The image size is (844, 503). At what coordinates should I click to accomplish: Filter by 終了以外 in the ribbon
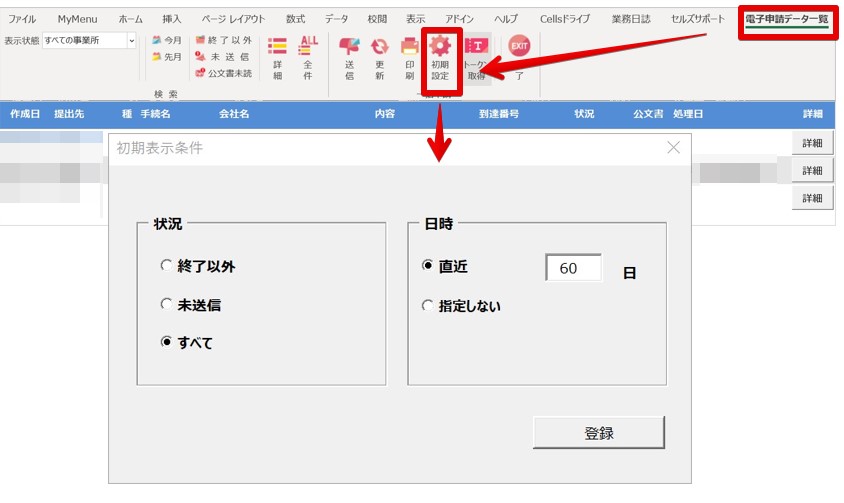pos(224,40)
